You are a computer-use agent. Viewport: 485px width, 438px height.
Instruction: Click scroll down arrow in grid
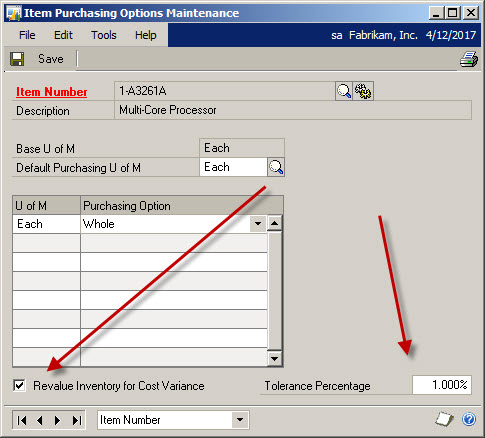coord(275,359)
